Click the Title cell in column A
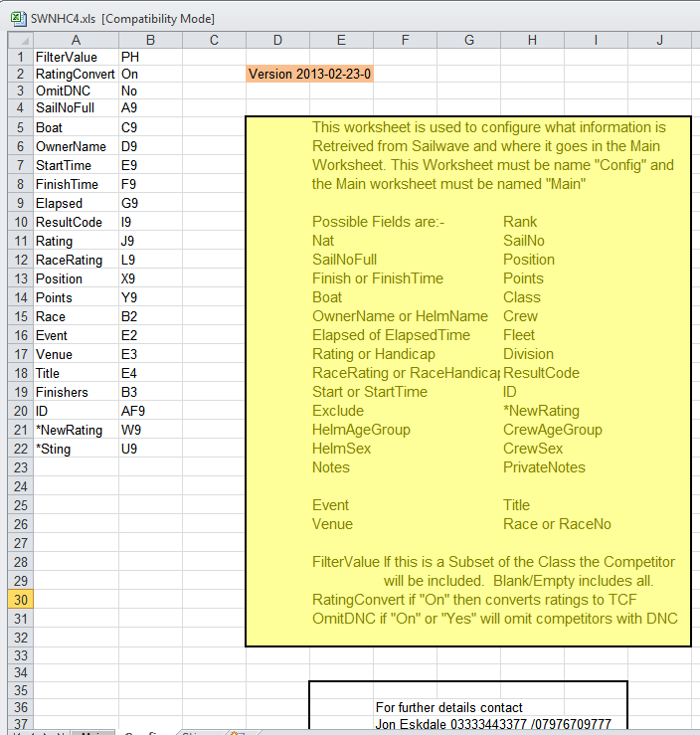 [x=76, y=373]
